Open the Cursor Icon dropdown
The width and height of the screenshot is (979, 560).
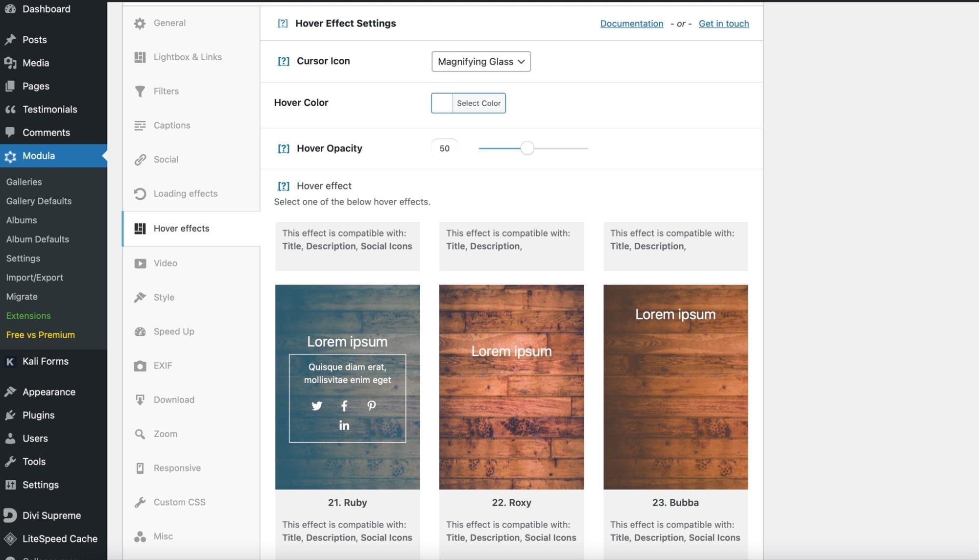click(x=480, y=62)
